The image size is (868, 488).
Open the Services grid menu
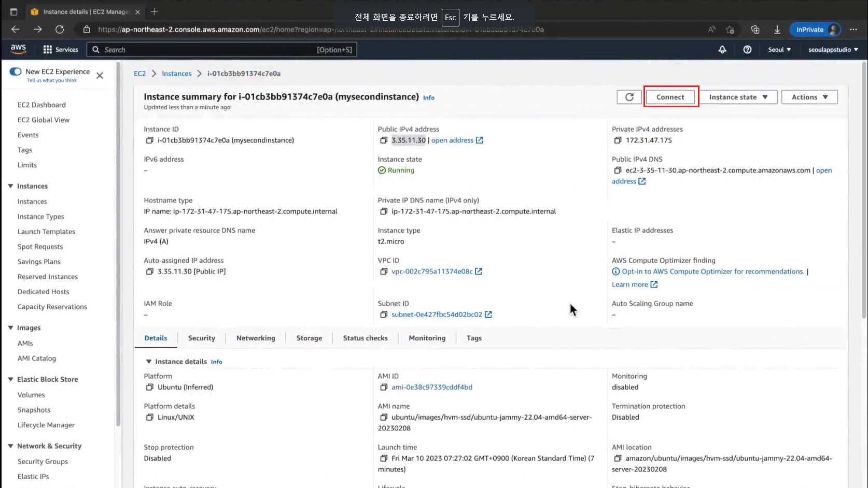(x=61, y=50)
